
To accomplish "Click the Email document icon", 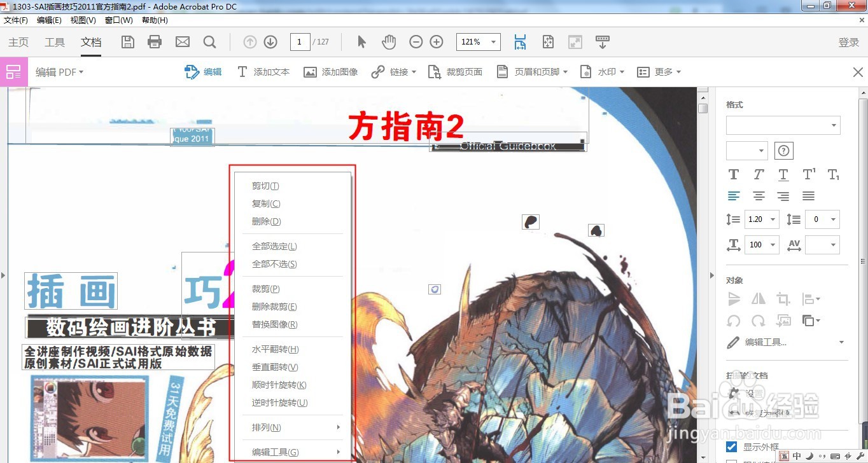I will point(183,41).
